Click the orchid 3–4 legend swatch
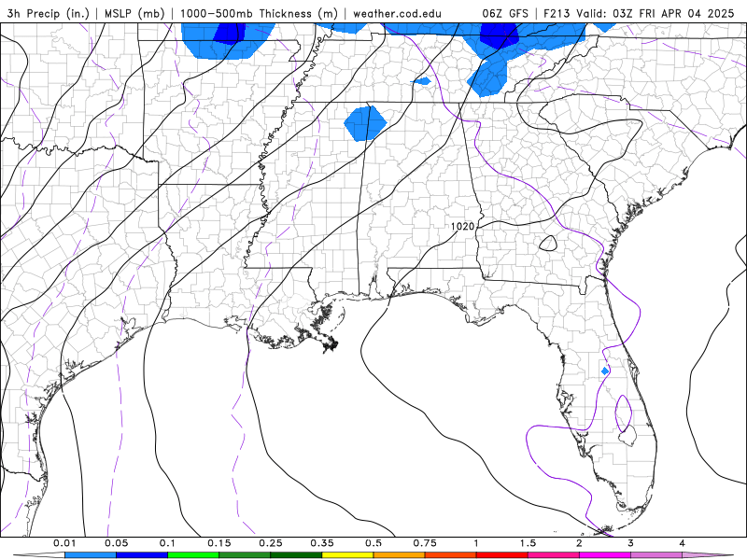Viewport: 747px width, 560px height. point(656,555)
